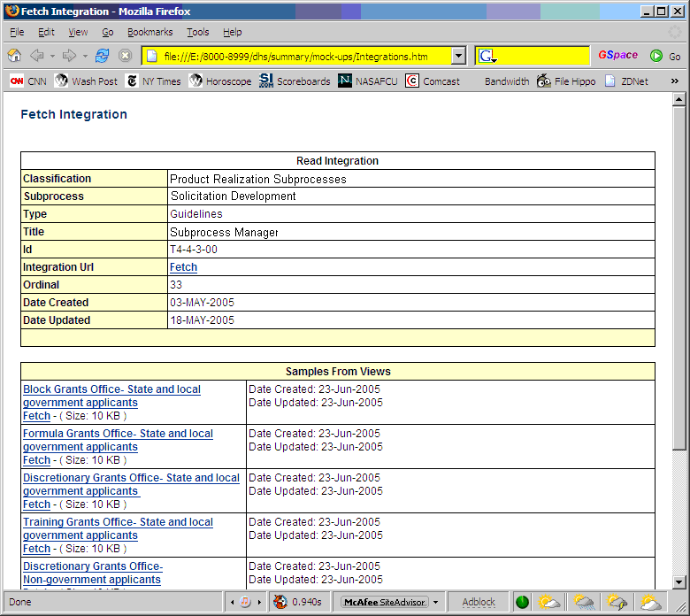This screenshot has width=690, height=616.
Task: Open Training Grants Office State and local link
Action: [x=118, y=528]
